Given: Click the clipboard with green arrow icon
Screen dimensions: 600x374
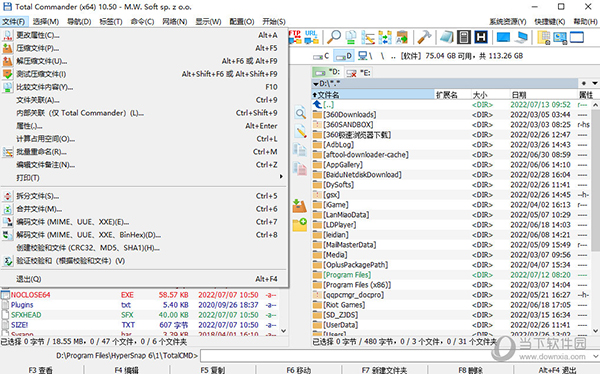Looking at the screenshot, I should (402, 37).
